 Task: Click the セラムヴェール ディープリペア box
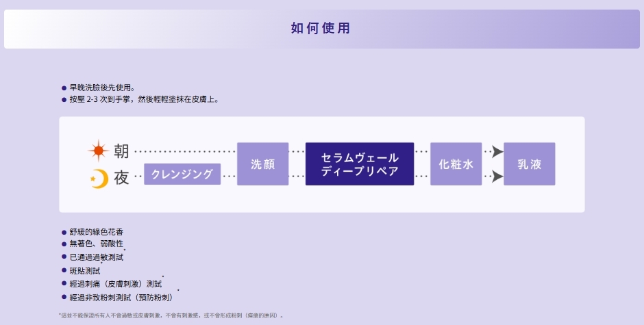pos(360,164)
